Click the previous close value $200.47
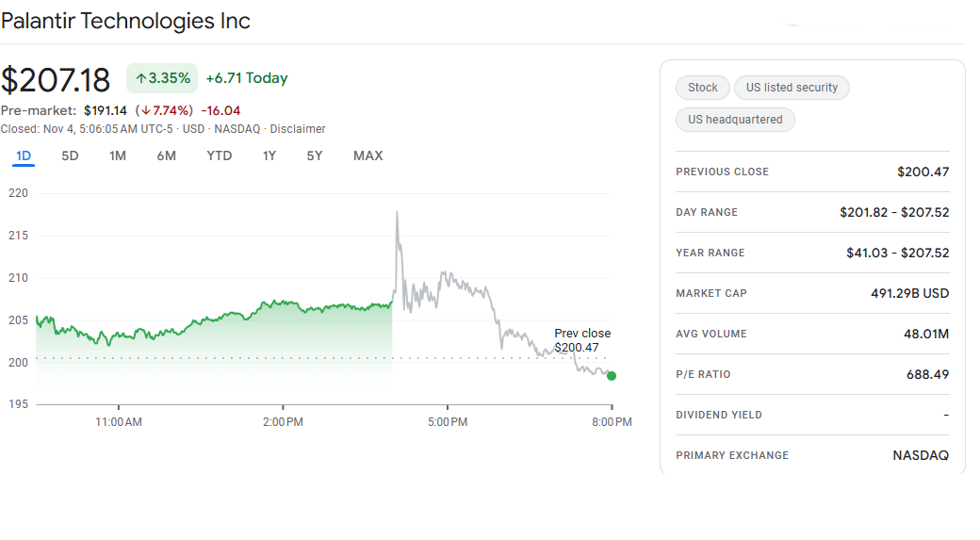The image size is (980, 540). 923,172
